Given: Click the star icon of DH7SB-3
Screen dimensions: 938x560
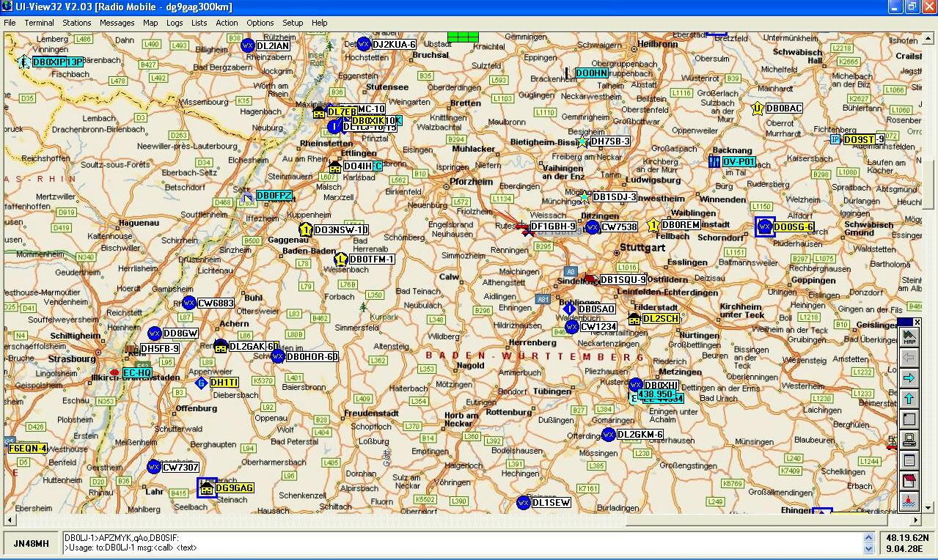Looking at the screenshot, I should click(x=582, y=141).
